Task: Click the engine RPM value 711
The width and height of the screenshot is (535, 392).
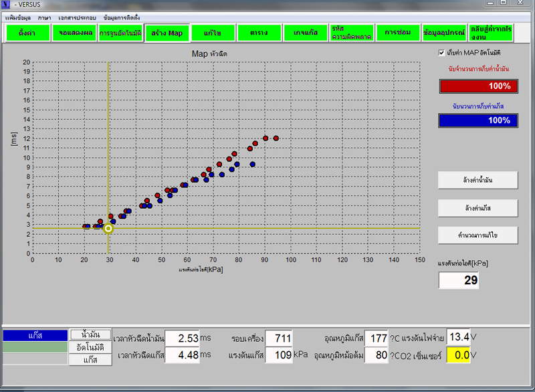Action: coord(278,338)
